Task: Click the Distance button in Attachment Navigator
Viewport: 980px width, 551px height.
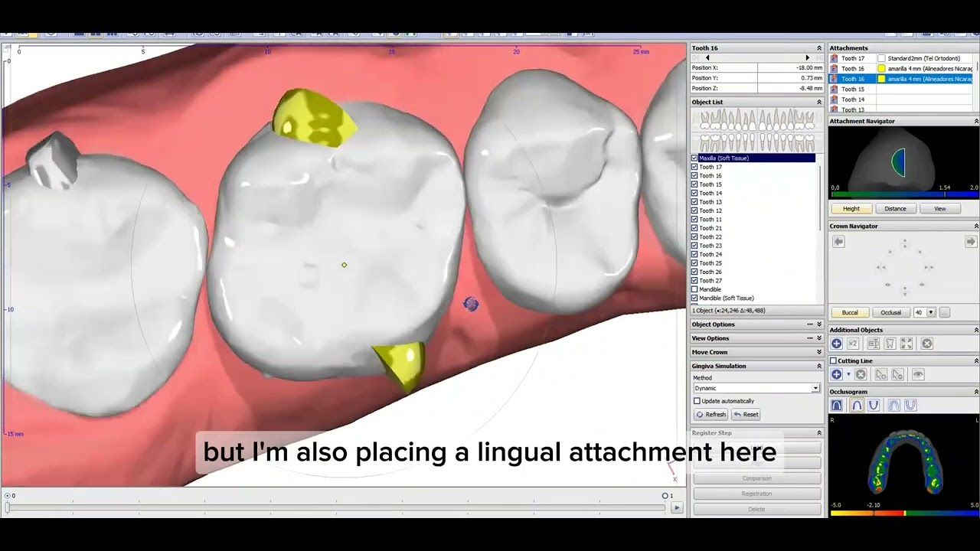Action: click(895, 209)
